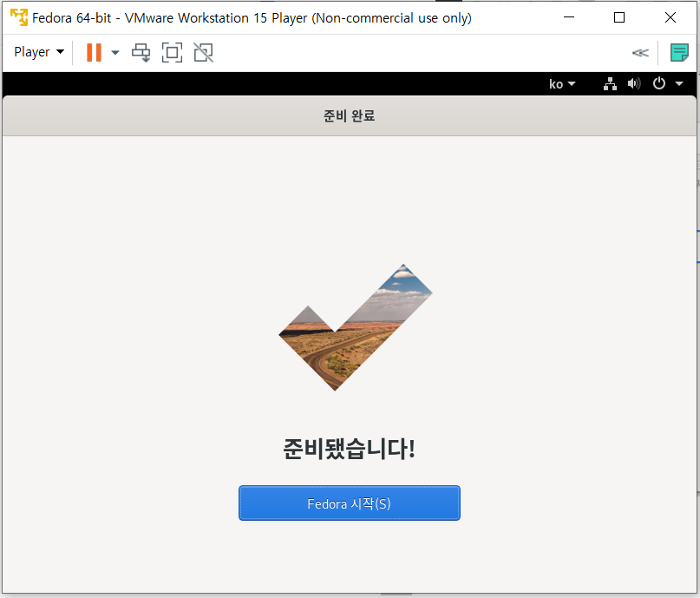Toggle Unity mode icon
The height and width of the screenshot is (598, 700).
point(203,53)
